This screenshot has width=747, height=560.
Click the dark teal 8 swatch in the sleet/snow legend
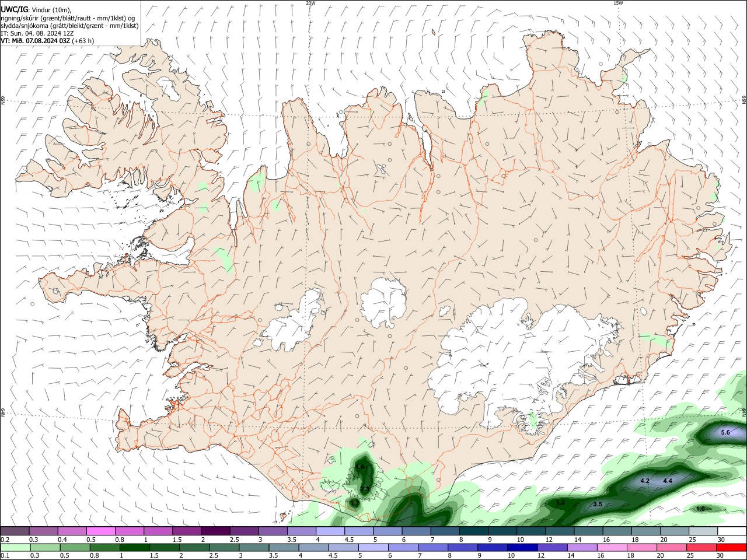coord(473,531)
